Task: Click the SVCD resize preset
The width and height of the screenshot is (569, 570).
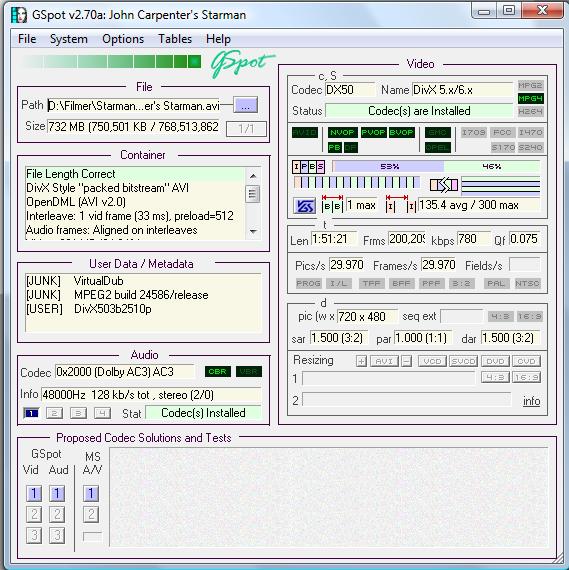Action: [x=463, y=361]
